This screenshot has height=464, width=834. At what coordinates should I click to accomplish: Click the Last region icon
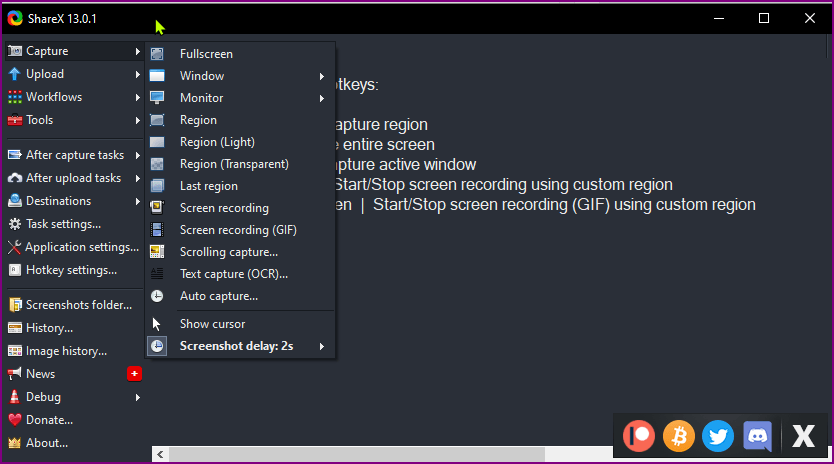[x=157, y=186]
